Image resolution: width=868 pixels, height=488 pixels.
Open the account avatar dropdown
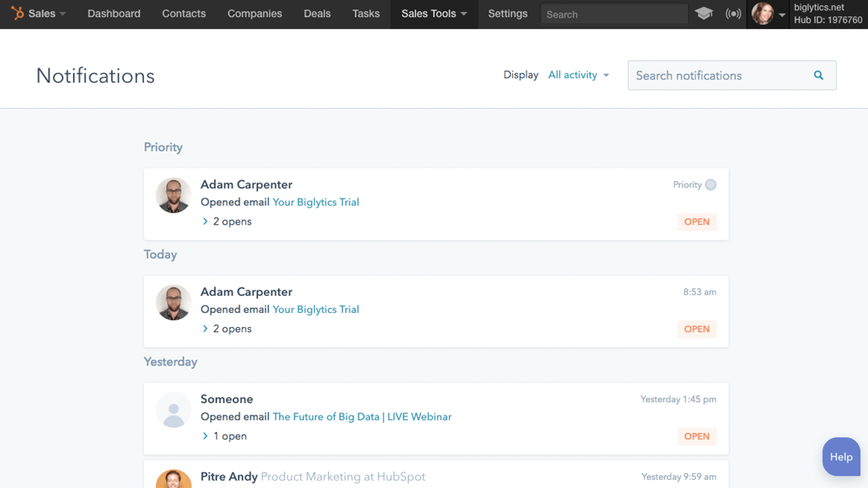pyautogui.click(x=764, y=14)
